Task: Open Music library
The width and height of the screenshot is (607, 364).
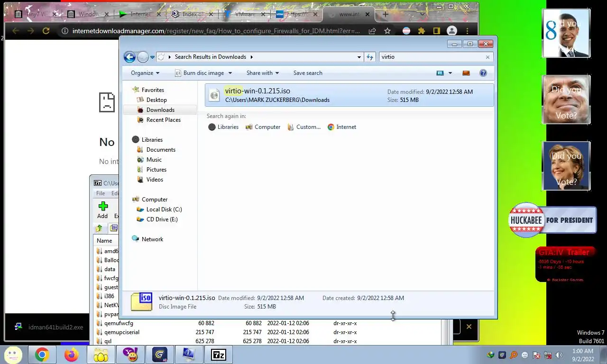Action: pyautogui.click(x=154, y=160)
